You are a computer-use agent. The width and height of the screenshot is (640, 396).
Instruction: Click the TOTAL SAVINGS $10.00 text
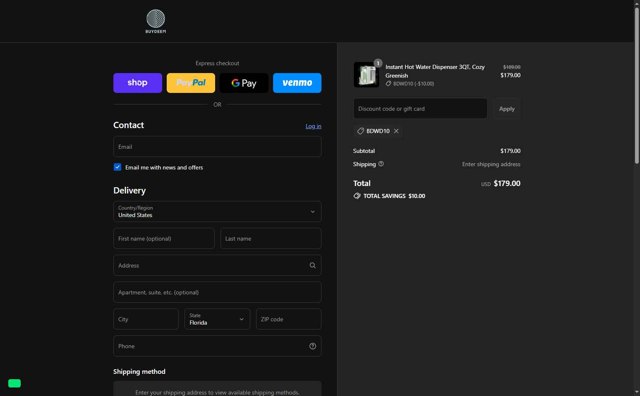coord(394,196)
